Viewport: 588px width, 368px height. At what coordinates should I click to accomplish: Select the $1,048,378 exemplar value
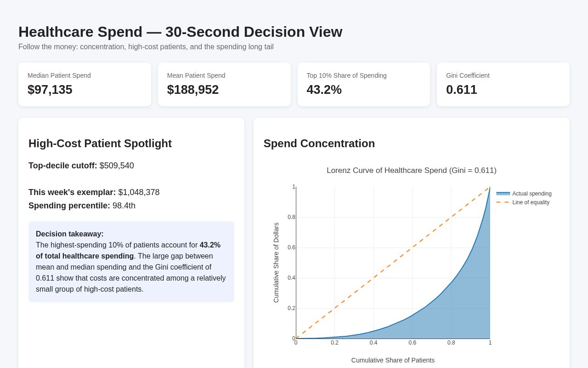(x=139, y=192)
